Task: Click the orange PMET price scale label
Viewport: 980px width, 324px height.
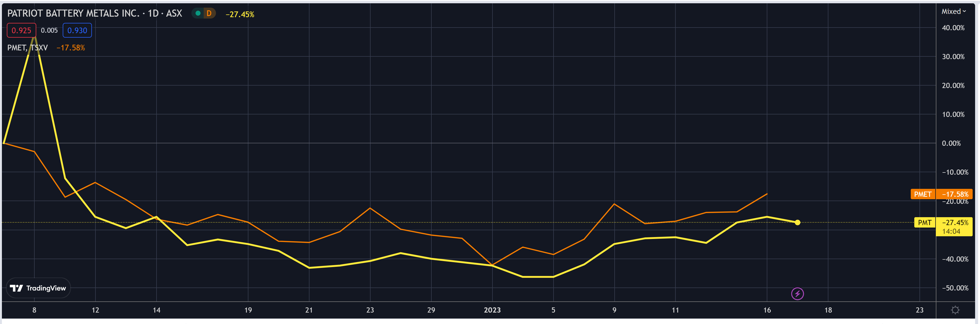Action: pos(922,194)
